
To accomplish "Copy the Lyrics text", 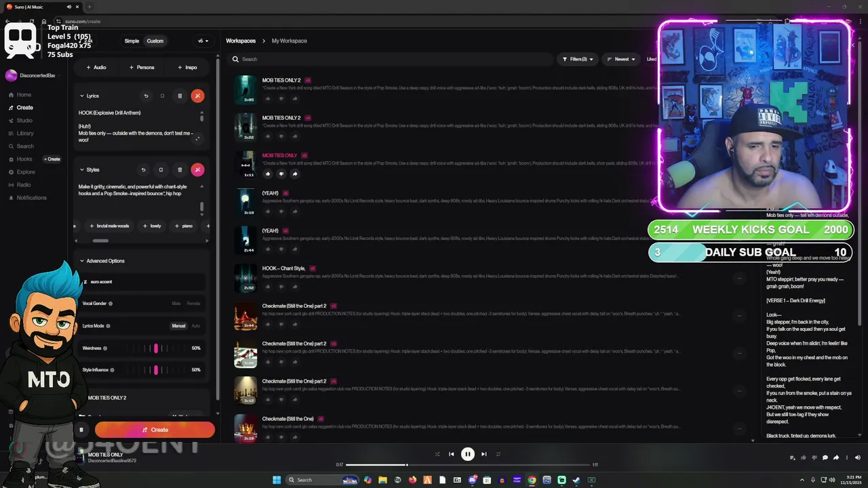I will click(x=162, y=96).
